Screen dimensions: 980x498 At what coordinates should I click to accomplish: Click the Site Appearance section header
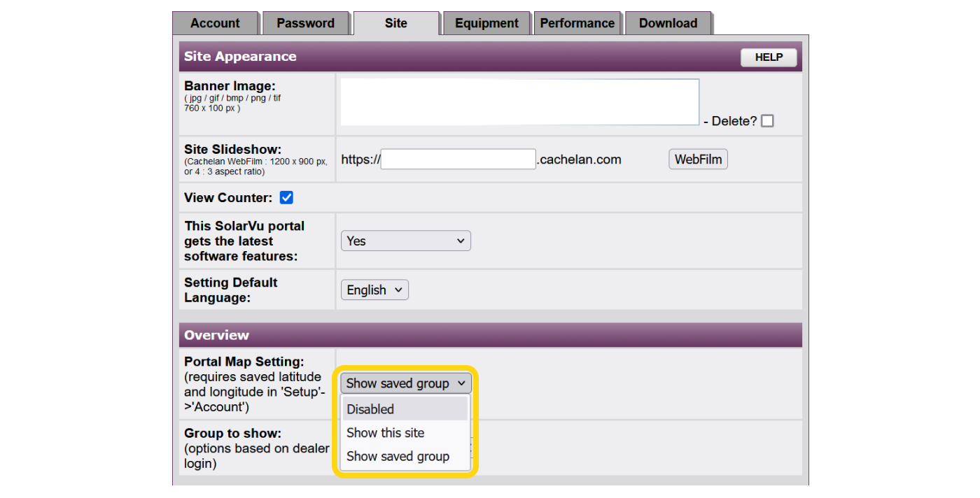240,56
